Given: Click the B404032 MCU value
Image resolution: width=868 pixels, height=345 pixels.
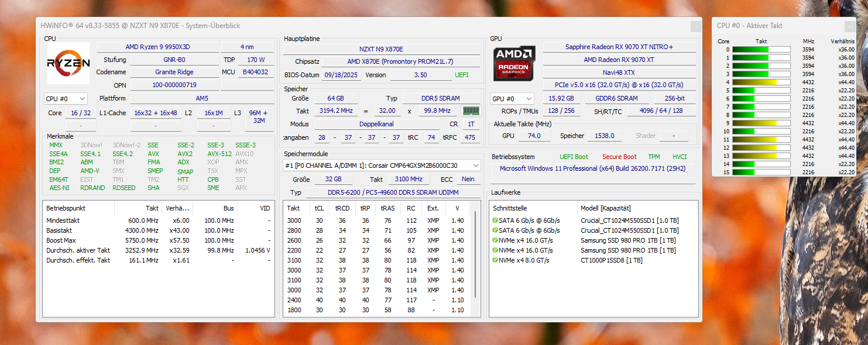Looking at the screenshot, I should pyautogui.click(x=255, y=72).
